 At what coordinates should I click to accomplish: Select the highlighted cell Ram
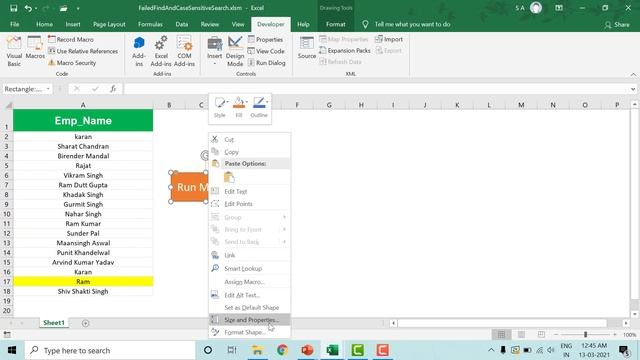(x=83, y=282)
